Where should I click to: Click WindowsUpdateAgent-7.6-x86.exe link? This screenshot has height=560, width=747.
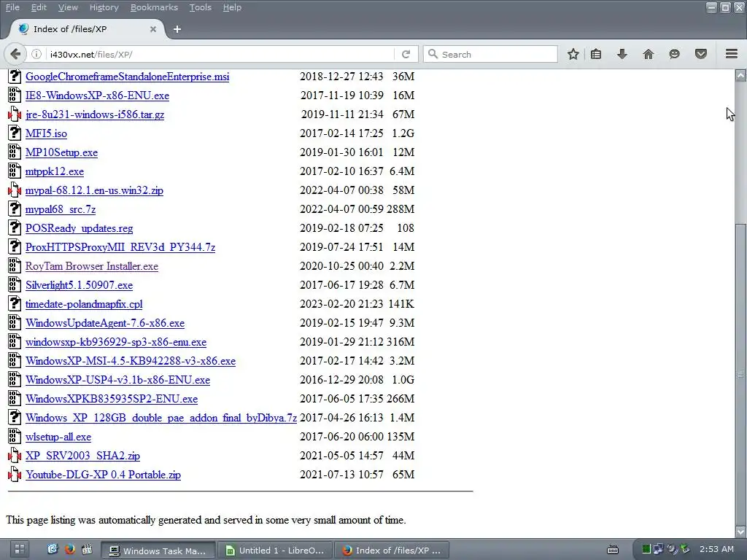click(x=105, y=323)
